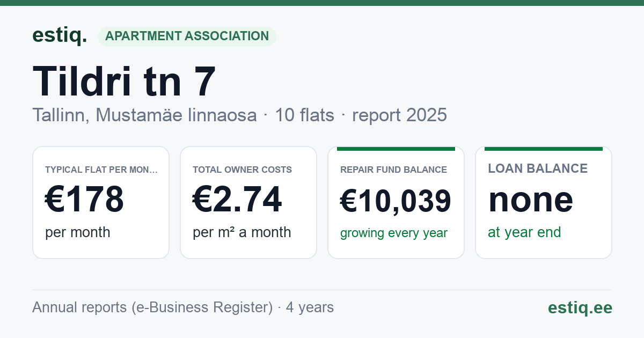Click the growing every year text
This screenshot has height=338, width=644.
point(393,233)
